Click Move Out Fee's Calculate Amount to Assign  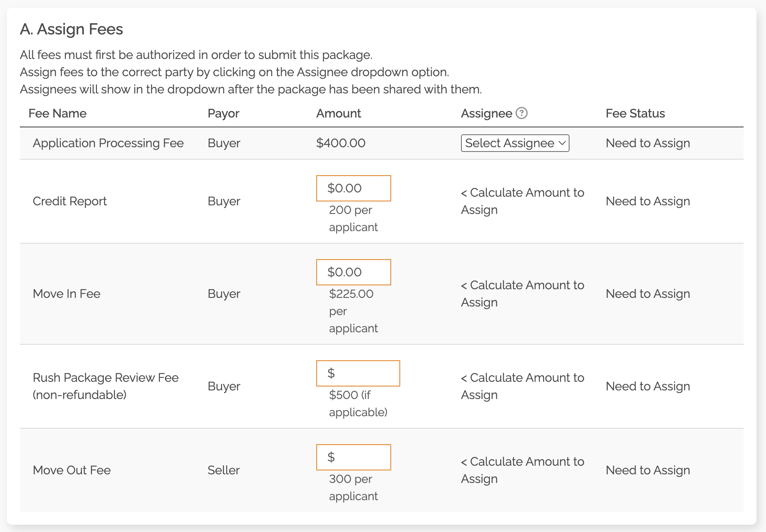(522, 470)
